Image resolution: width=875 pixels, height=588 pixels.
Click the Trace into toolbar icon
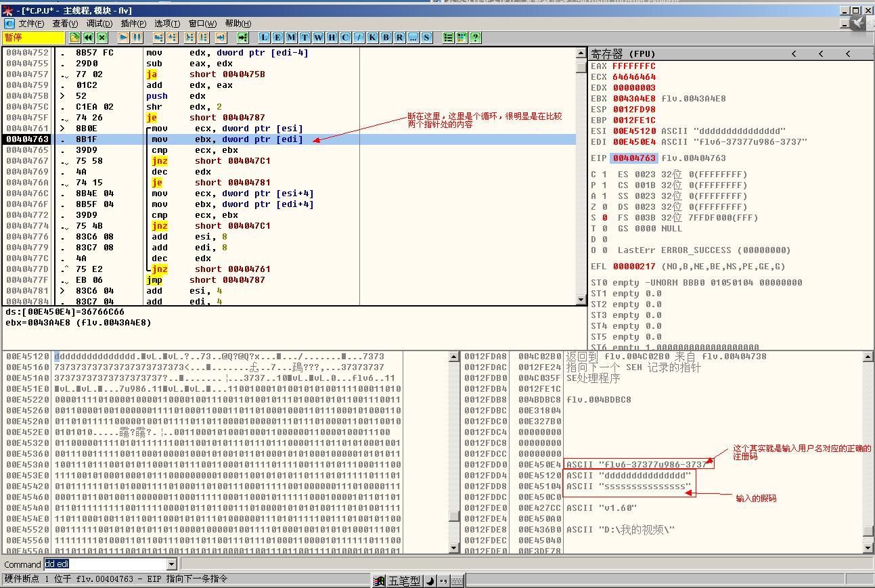tap(190, 38)
